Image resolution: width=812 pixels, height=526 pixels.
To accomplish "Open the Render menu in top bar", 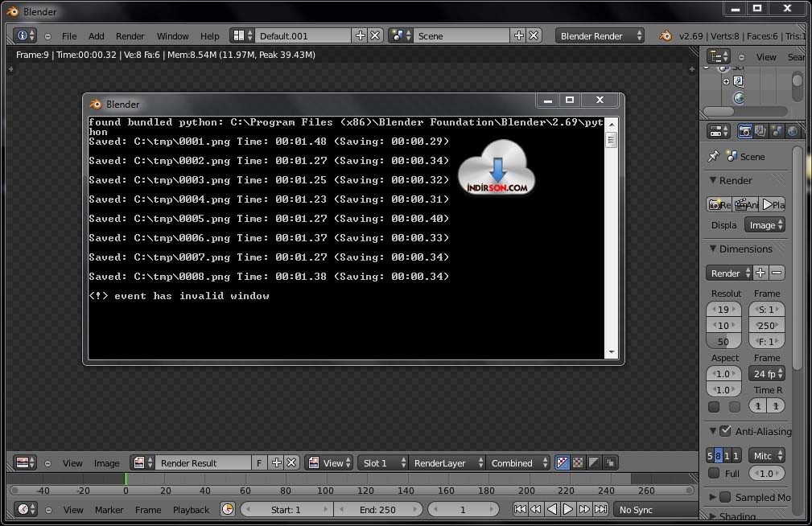I will [x=130, y=36].
